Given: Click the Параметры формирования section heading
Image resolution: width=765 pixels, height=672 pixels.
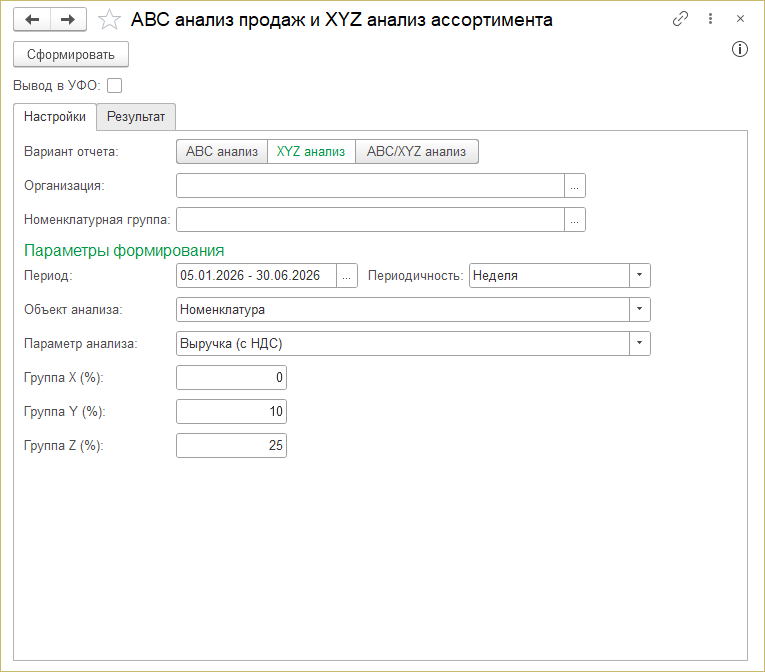Looking at the screenshot, I should [x=124, y=250].
